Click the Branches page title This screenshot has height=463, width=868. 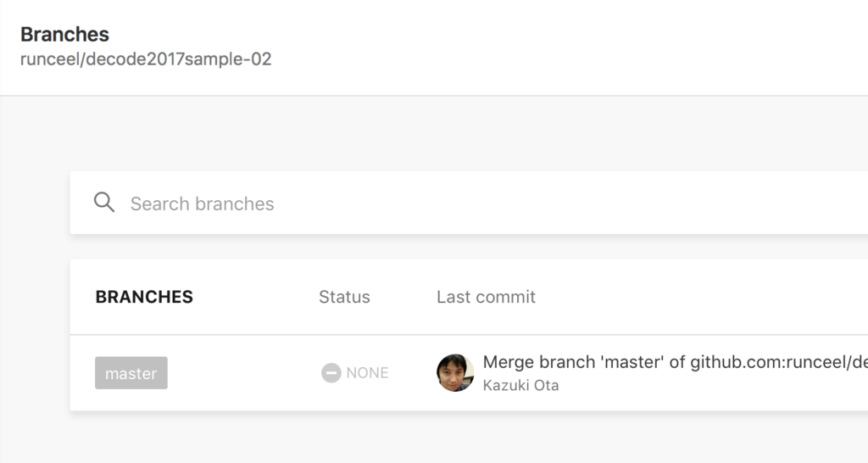(64, 35)
